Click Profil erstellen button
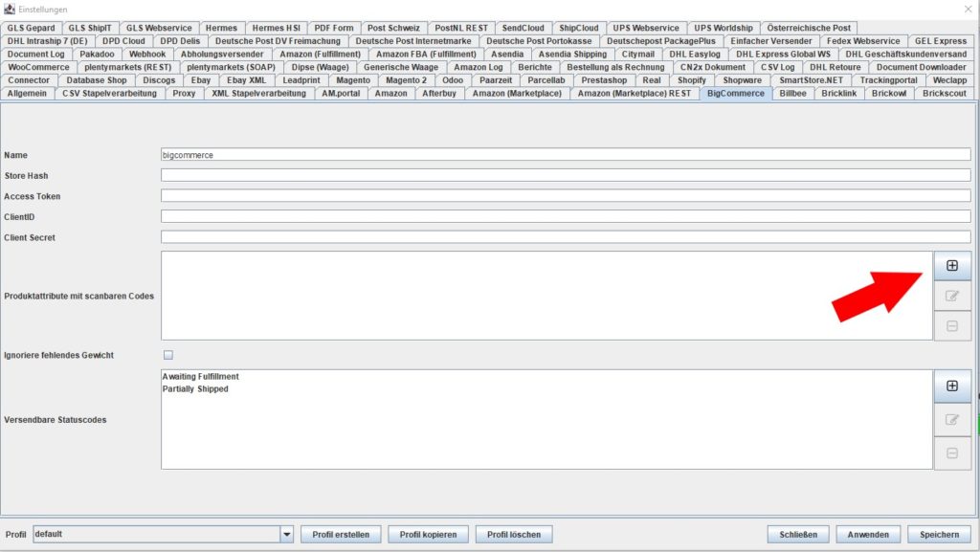 pos(341,535)
